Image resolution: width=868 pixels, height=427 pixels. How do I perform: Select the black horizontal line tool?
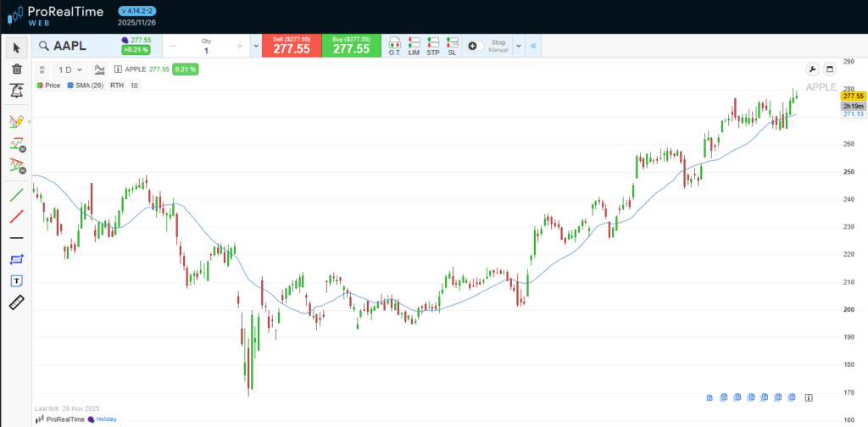(17, 238)
